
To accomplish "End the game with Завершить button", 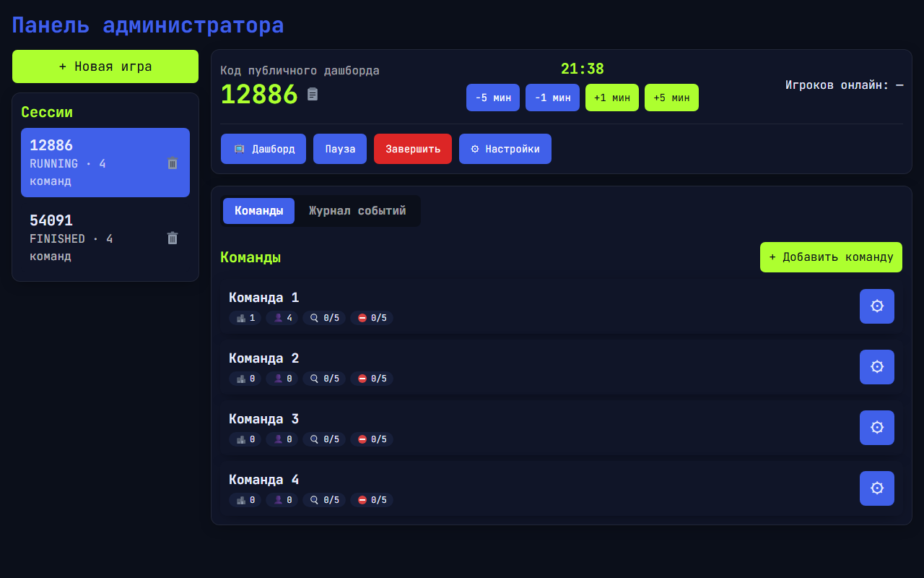I will coord(413,149).
